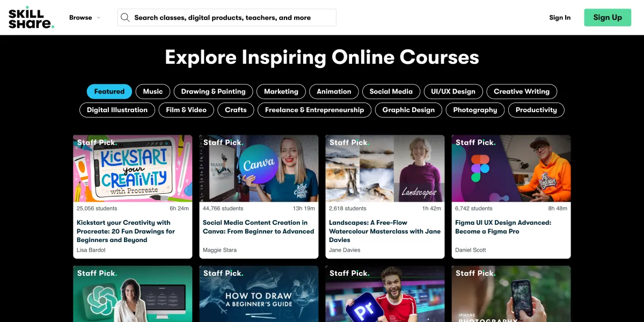The width and height of the screenshot is (644, 322).
Task: Focus the search classes input field
Action: 227,18
